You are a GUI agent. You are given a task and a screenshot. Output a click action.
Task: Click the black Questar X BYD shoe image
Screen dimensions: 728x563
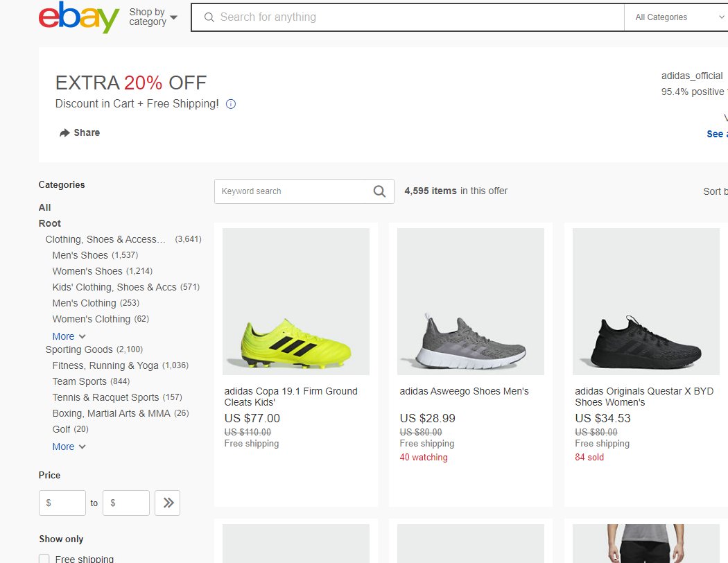645,302
